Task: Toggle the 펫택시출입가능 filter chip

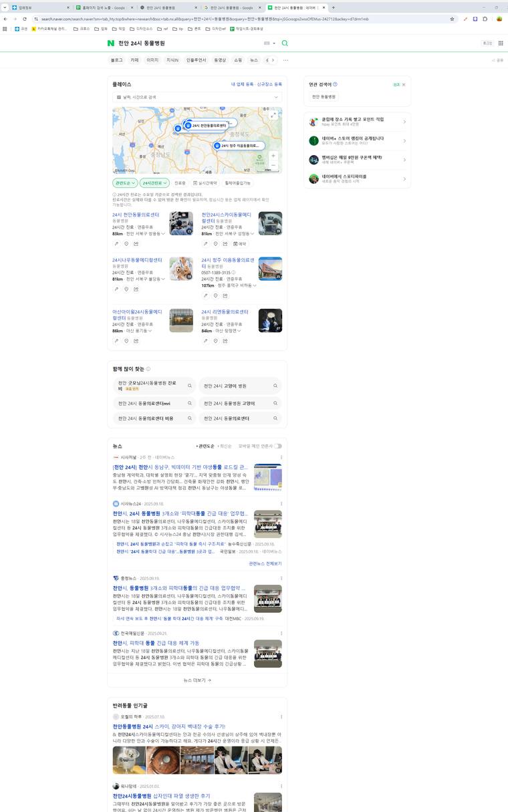Action: (x=237, y=183)
